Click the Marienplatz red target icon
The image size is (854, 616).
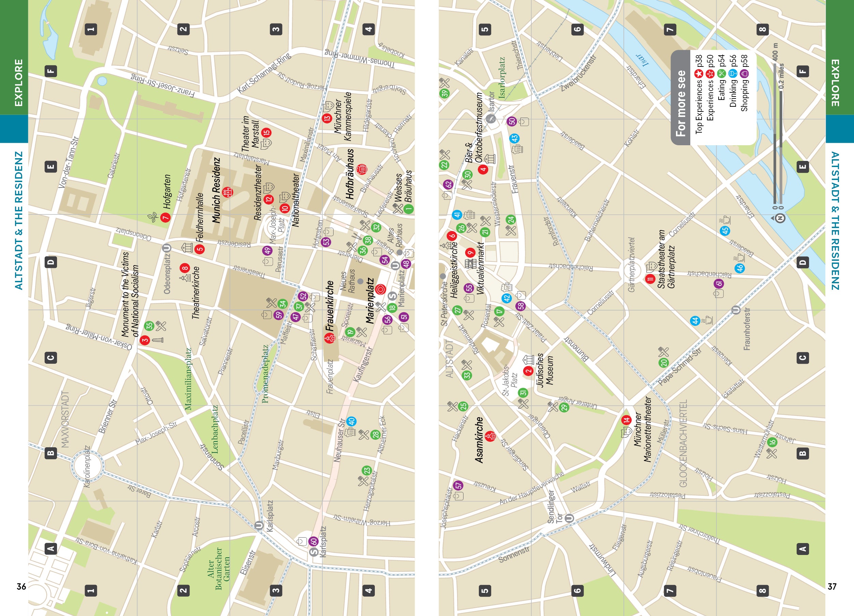[x=380, y=289]
